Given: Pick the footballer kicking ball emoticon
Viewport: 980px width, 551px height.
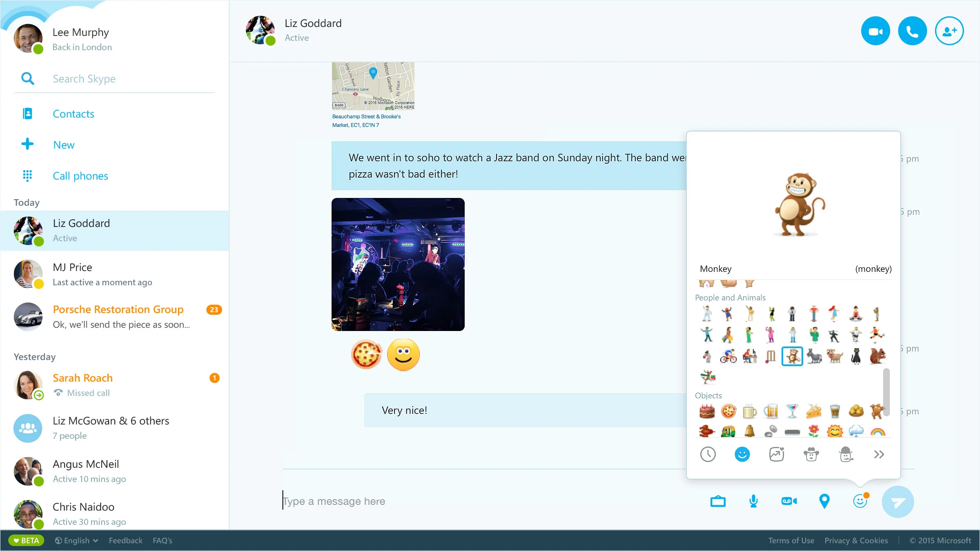Looking at the screenshot, I should (877, 335).
